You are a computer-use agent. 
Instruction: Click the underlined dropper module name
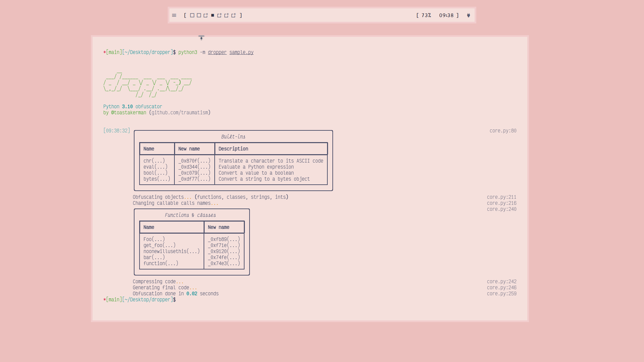click(x=217, y=52)
